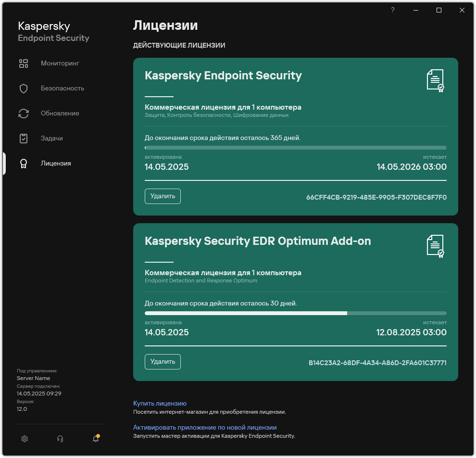The image size is (476, 458).
Task: Click text 'Endpoint Detection and Response Optimum'
Action: tap(201, 280)
